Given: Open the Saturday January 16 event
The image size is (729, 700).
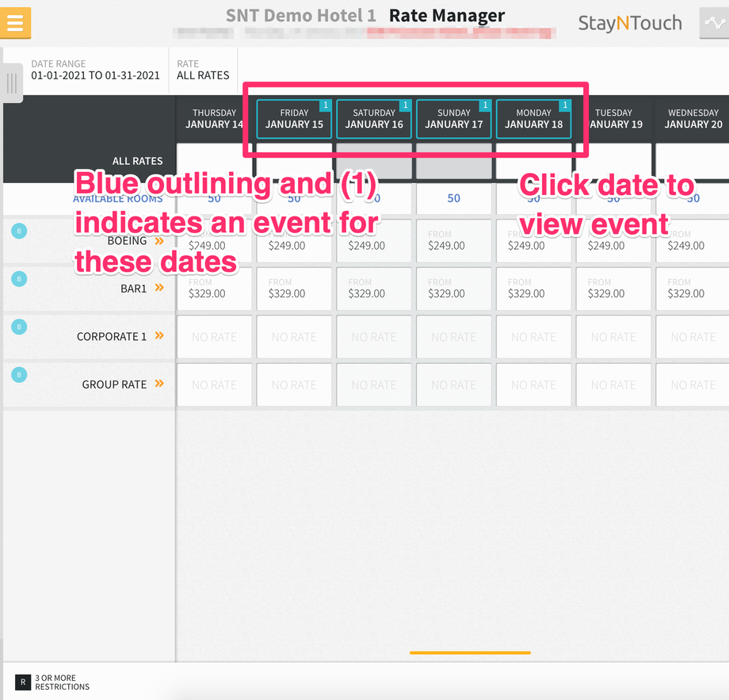Looking at the screenshot, I should click(x=374, y=119).
